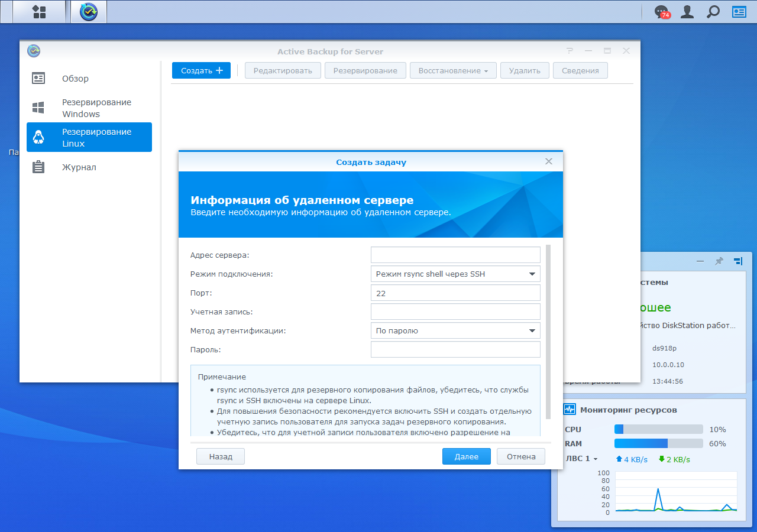The width and height of the screenshot is (757, 532).
Task: Click the Мониторинг ресурсов widget icon
Action: (570, 409)
